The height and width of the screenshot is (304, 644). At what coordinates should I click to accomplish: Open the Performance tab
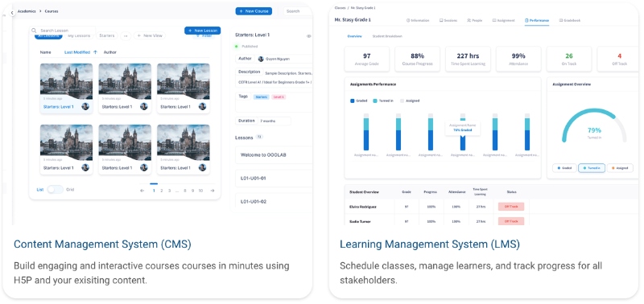[537, 20]
